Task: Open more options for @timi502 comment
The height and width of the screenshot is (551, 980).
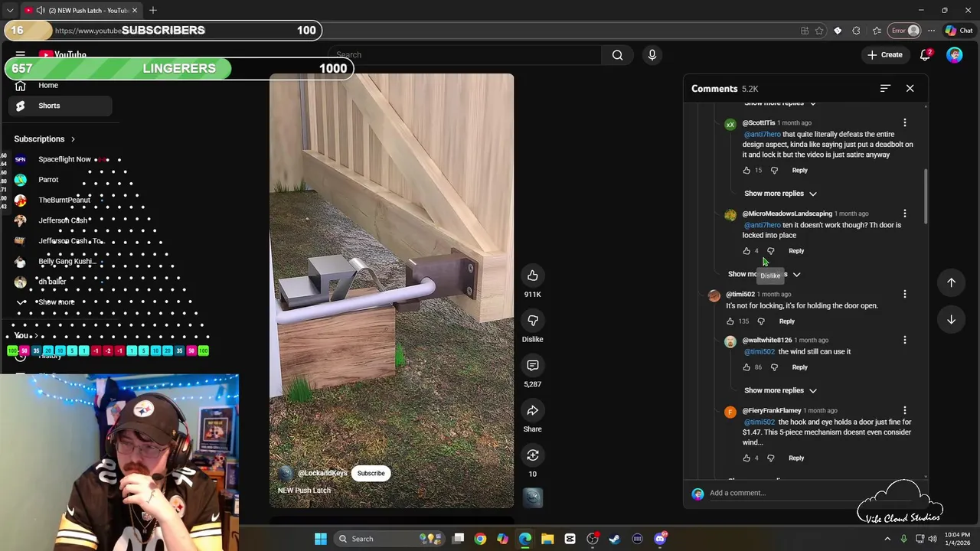Action: point(904,294)
